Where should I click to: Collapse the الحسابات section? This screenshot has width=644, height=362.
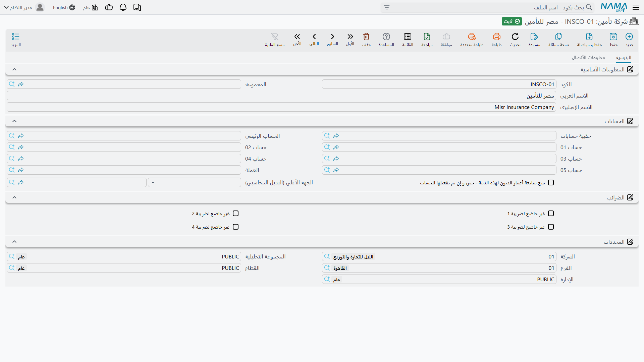pyautogui.click(x=14, y=121)
